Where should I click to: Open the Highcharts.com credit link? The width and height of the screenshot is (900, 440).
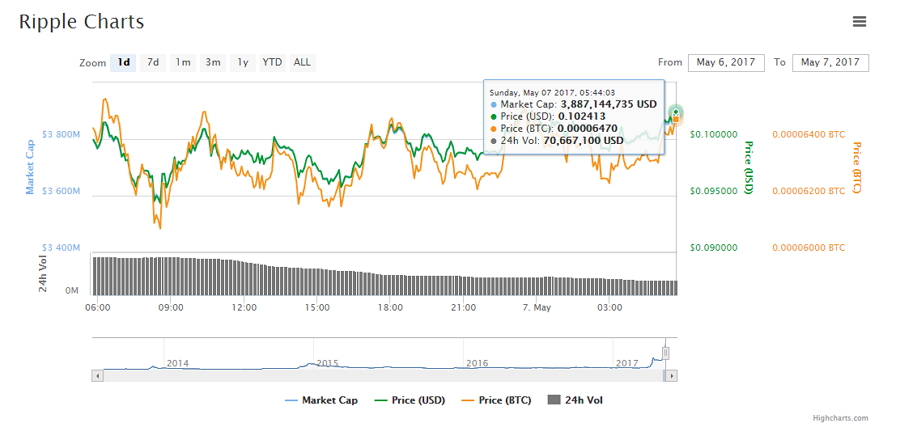(840, 418)
